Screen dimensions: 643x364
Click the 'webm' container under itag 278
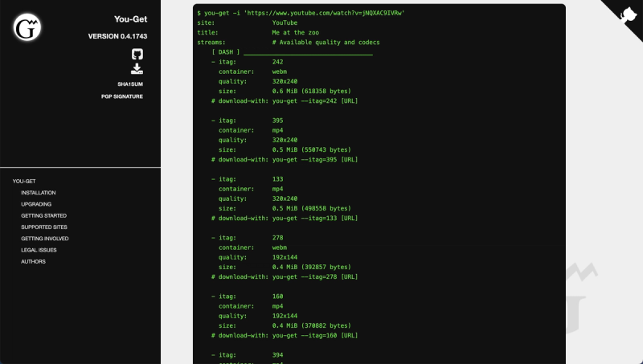(279, 247)
